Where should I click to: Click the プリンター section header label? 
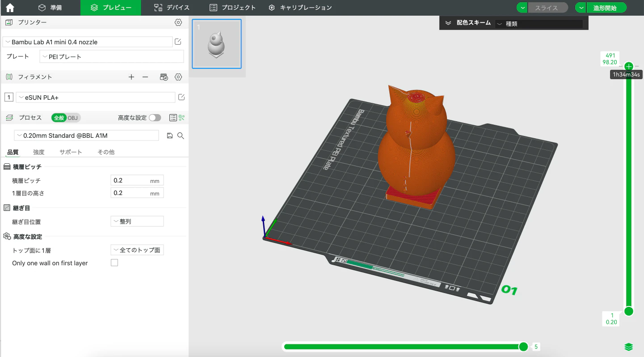coord(32,22)
